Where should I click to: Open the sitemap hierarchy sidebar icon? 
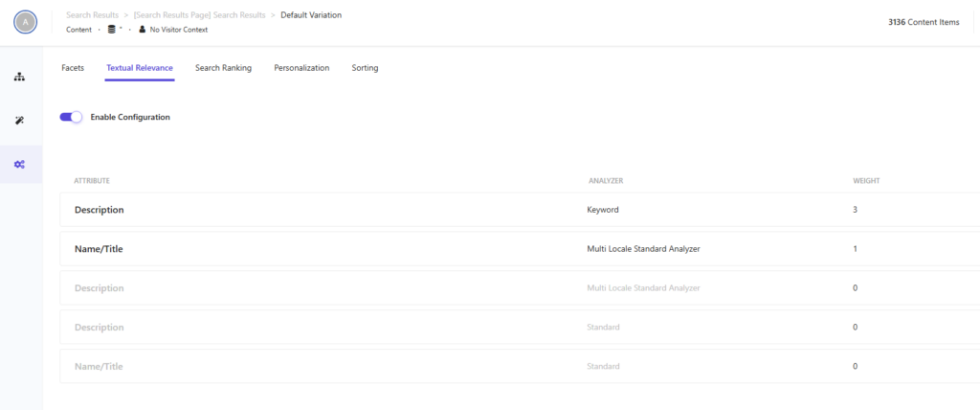pos(20,77)
